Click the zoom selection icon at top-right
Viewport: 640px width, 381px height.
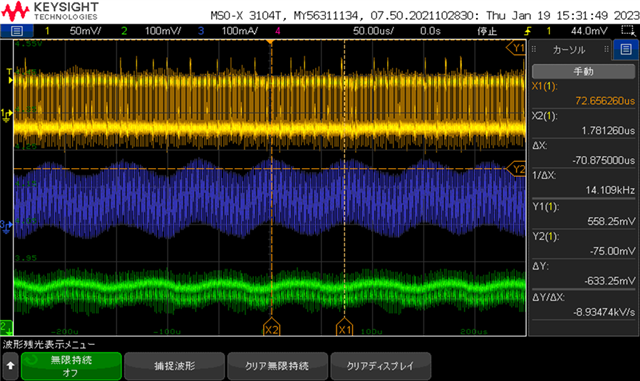(x=628, y=31)
